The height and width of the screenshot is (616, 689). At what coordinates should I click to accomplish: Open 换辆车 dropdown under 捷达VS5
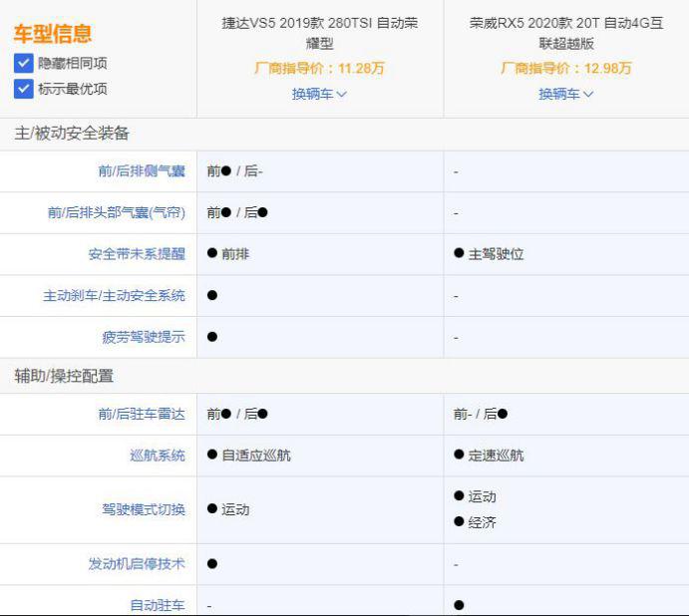(x=319, y=94)
